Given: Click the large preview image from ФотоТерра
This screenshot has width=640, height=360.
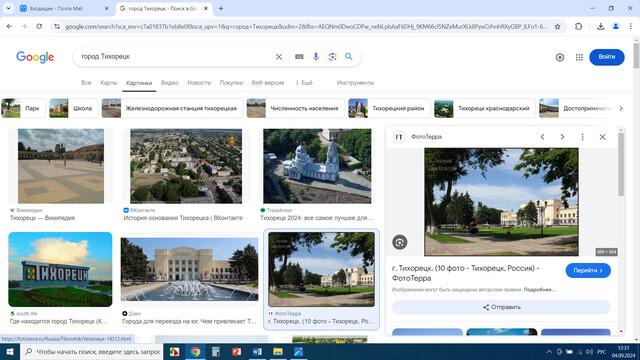Looking at the screenshot, I should pos(501,202).
